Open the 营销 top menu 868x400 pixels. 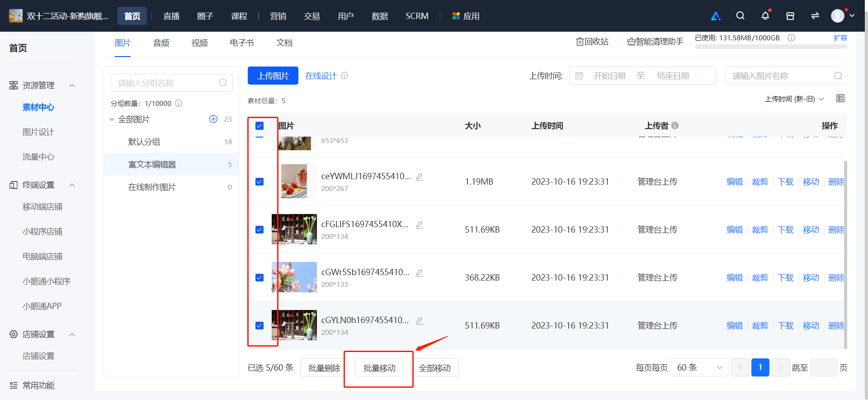click(278, 16)
